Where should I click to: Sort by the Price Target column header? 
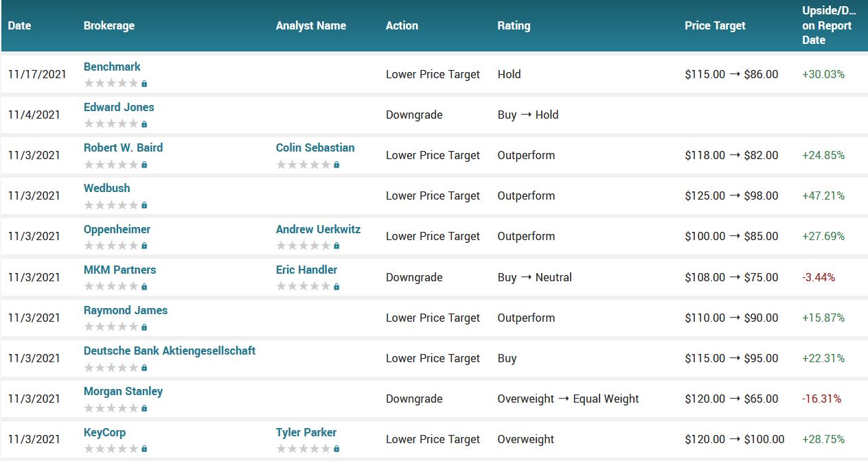coord(715,25)
